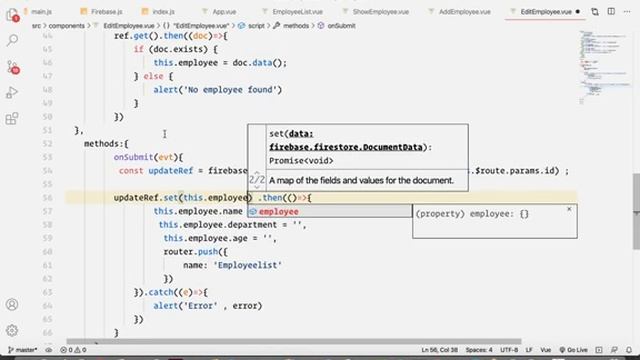Start Go Live server
The image size is (640, 360).
tap(573, 350)
